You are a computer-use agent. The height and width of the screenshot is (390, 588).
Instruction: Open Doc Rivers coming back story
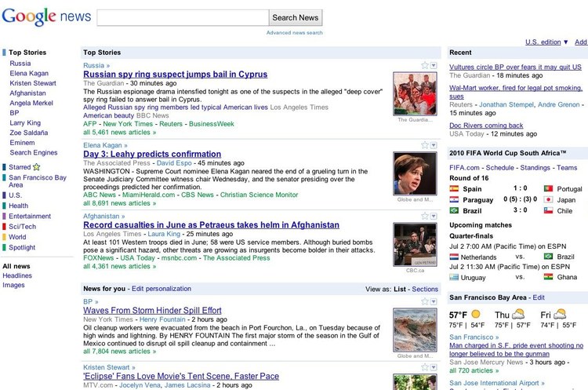(486, 126)
